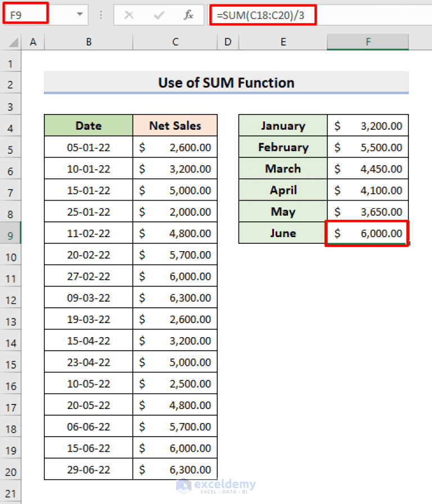
Task: Select column B header
Action: point(88,42)
